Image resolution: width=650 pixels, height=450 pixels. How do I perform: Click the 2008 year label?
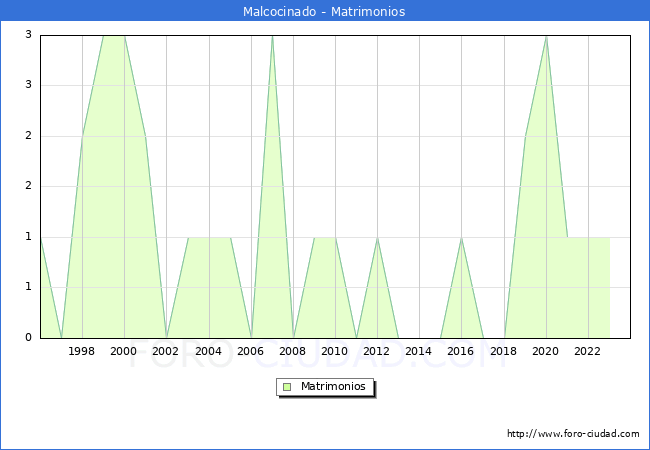tap(293, 351)
